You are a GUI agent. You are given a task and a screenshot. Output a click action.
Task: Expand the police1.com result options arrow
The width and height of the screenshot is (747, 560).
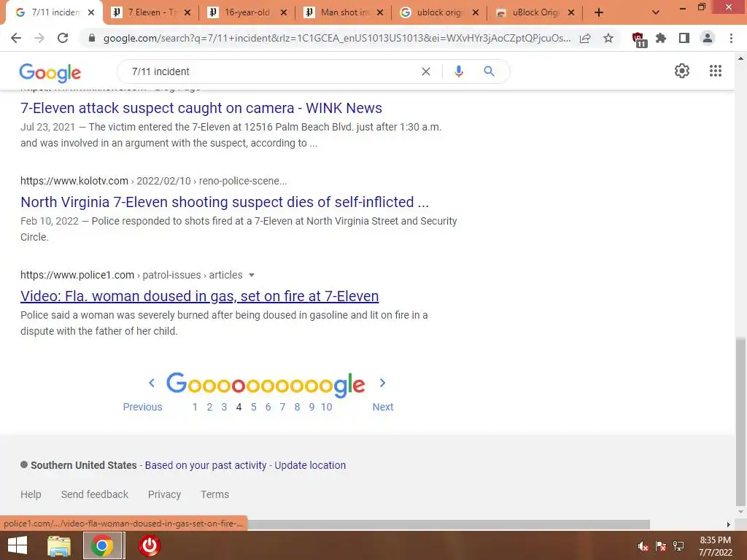click(x=252, y=275)
